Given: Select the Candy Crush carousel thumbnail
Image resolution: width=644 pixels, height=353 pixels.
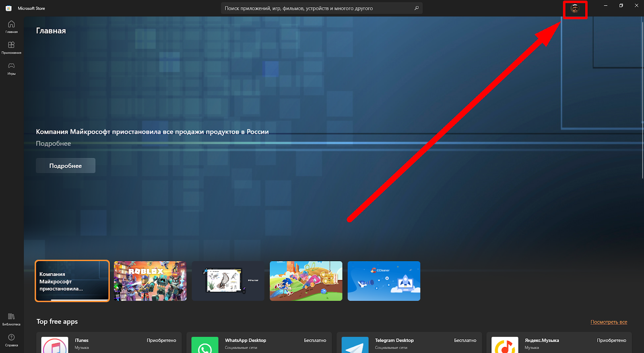Looking at the screenshot, I should pos(306,281).
